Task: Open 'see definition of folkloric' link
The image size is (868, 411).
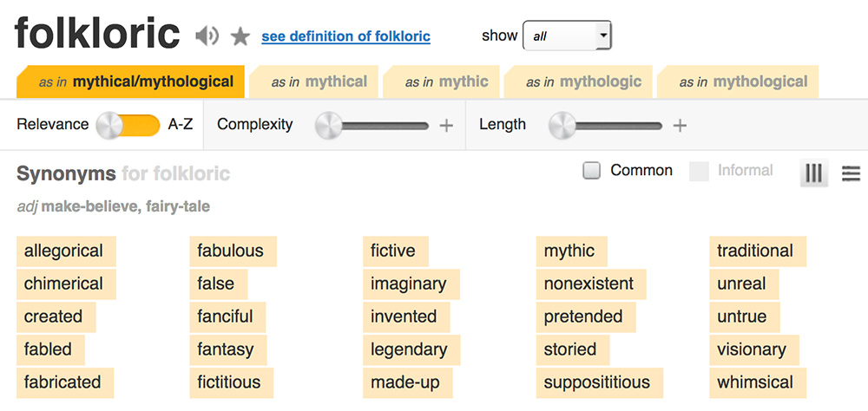Action: coord(346,36)
